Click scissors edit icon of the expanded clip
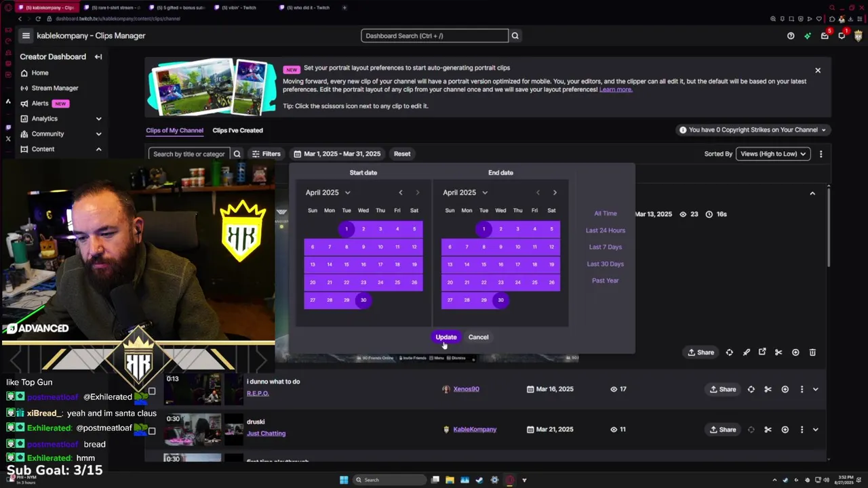Screen dimensions: 868x488 pyautogui.click(x=778, y=352)
